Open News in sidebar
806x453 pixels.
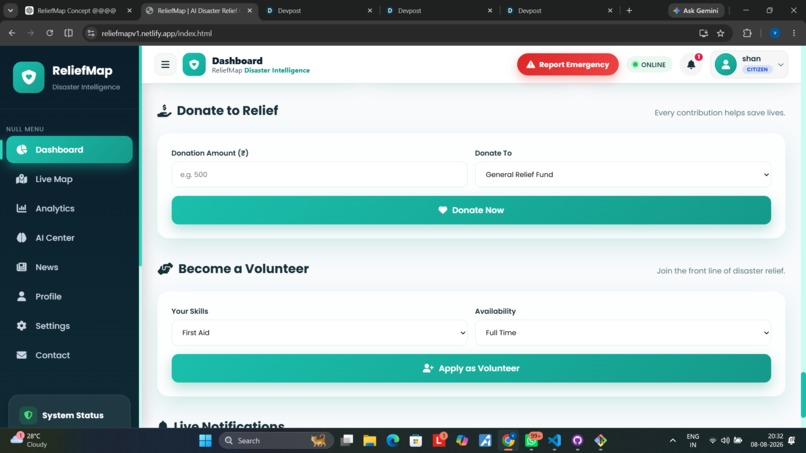coord(69,267)
